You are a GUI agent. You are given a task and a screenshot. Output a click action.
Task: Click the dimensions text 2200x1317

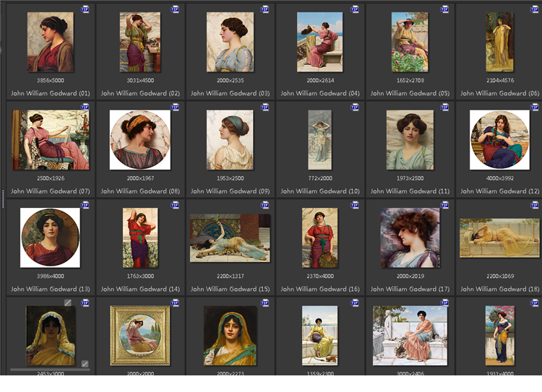pyautogui.click(x=231, y=276)
